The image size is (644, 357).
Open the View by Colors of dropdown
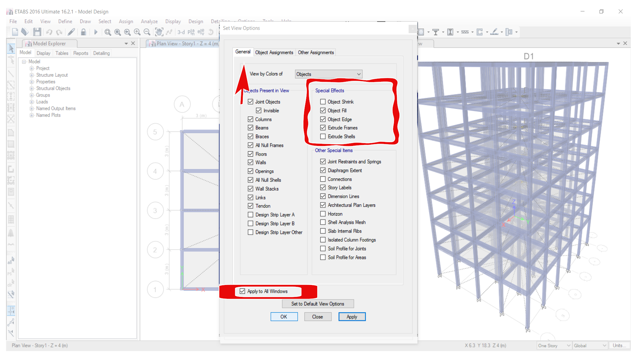click(x=328, y=74)
